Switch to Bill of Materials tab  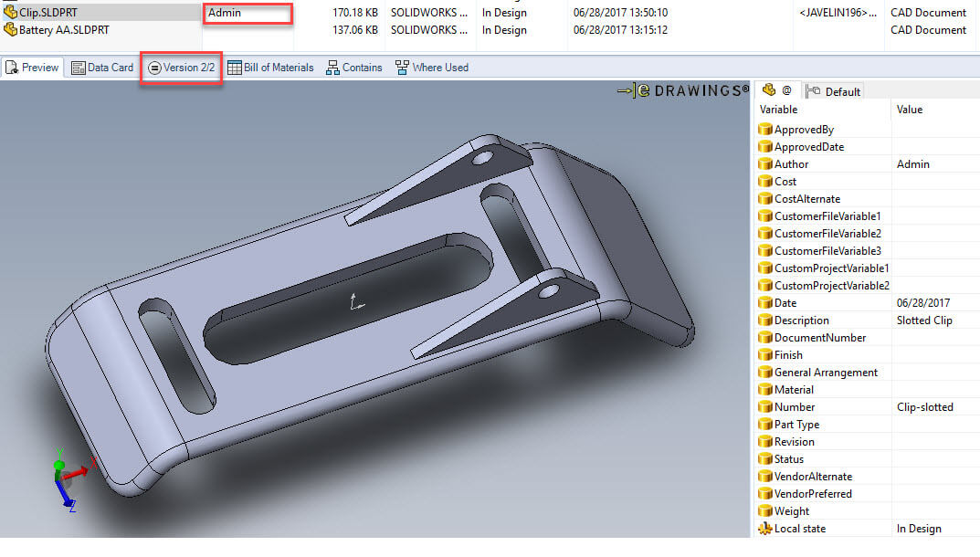pyautogui.click(x=270, y=68)
